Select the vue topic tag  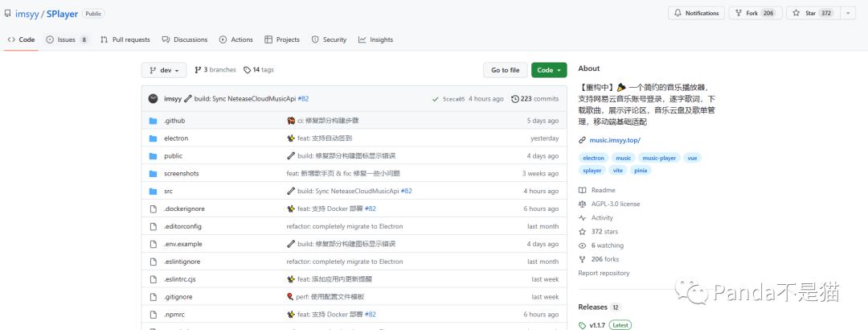coord(692,158)
